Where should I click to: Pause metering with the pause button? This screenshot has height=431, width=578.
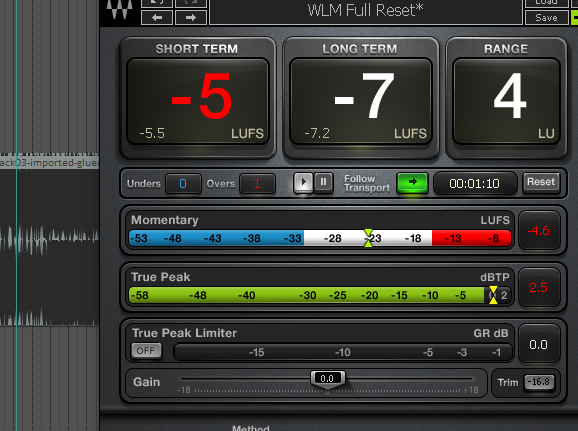click(x=323, y=182)
